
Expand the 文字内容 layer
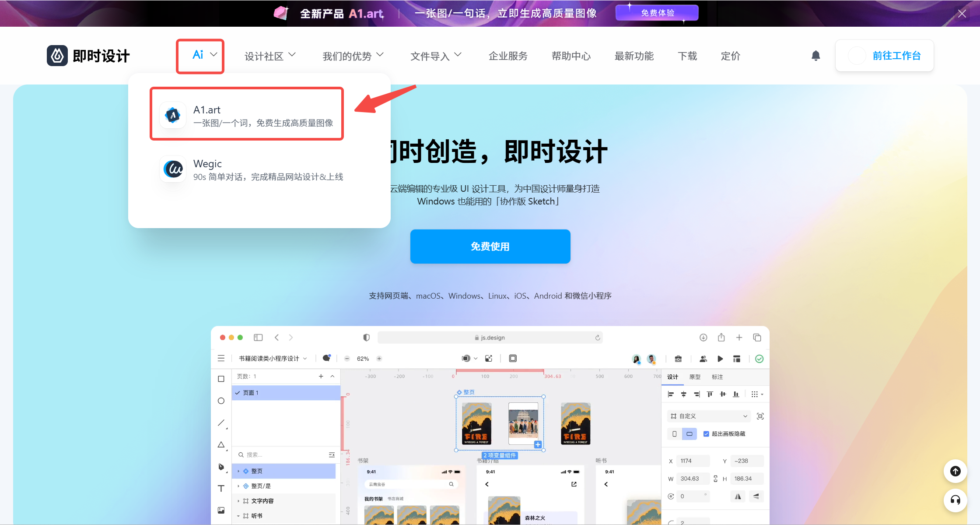[x=238, y=501]
